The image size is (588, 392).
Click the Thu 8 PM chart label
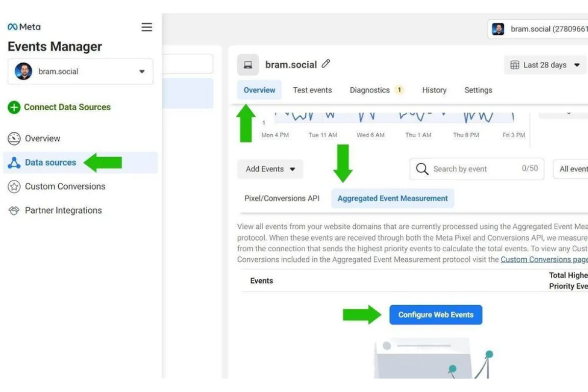466,135
